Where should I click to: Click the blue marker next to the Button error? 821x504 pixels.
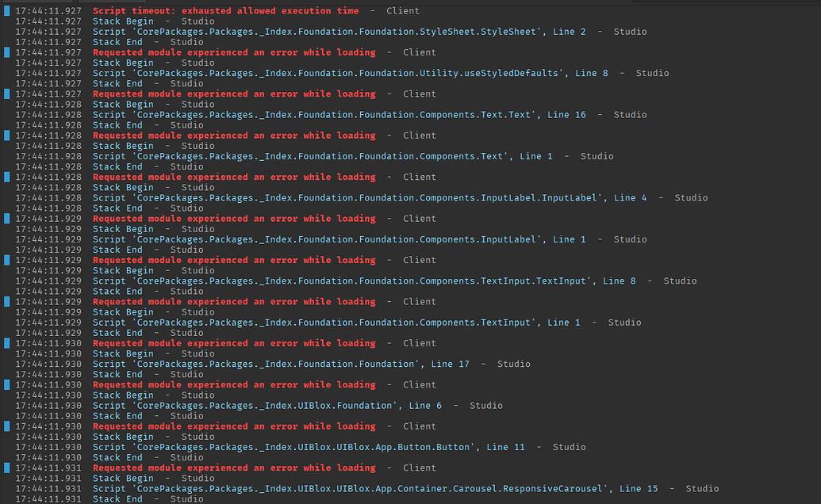pyautogui.click(x=6, y=426)
